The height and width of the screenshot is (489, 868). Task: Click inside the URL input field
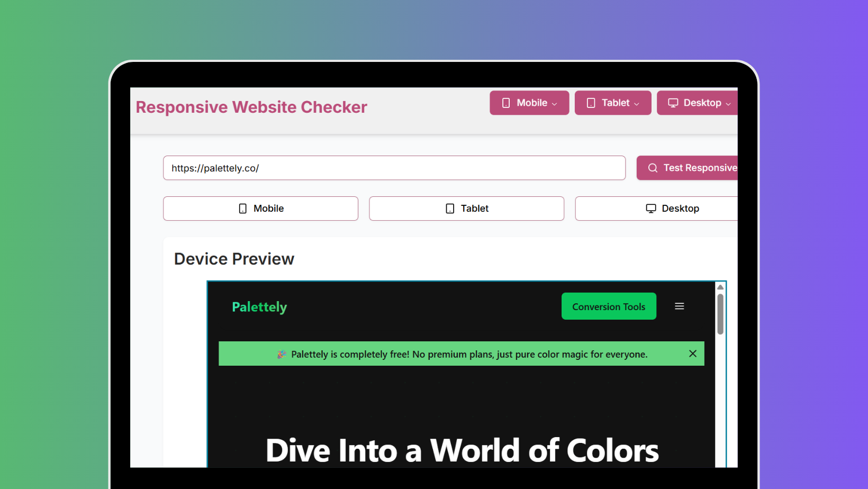(394, 168)
